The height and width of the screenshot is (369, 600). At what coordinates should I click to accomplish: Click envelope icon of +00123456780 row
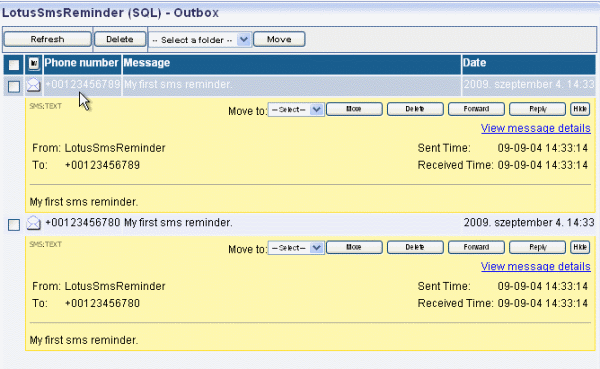click(x=34, y=223)
